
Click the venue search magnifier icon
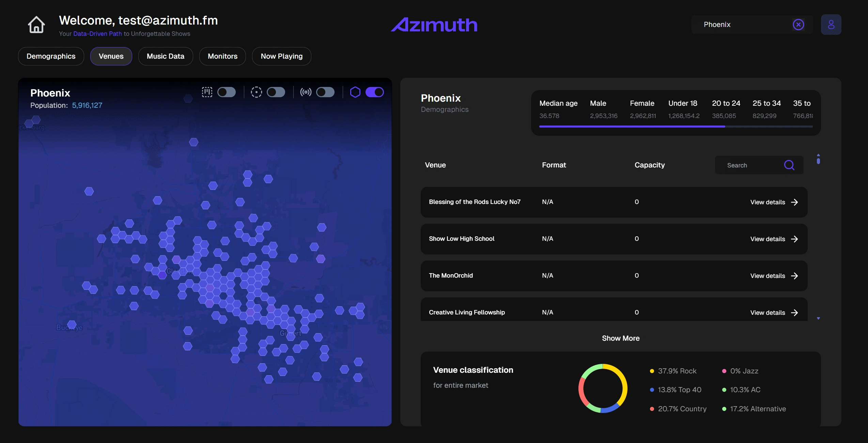(789, 165)
